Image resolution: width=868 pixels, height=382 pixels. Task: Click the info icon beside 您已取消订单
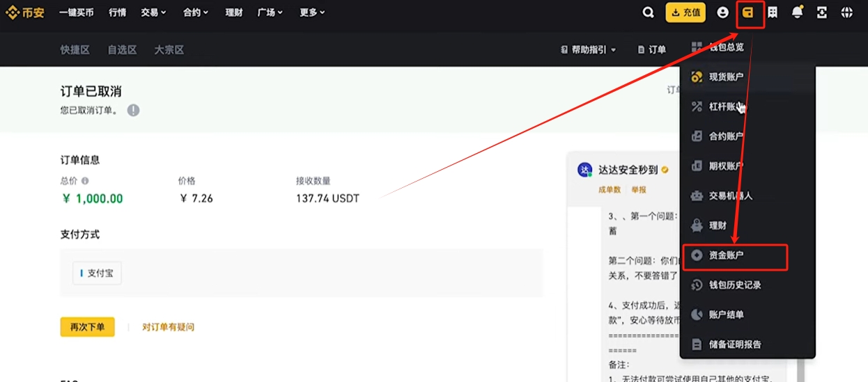click(x=133, y=110)
